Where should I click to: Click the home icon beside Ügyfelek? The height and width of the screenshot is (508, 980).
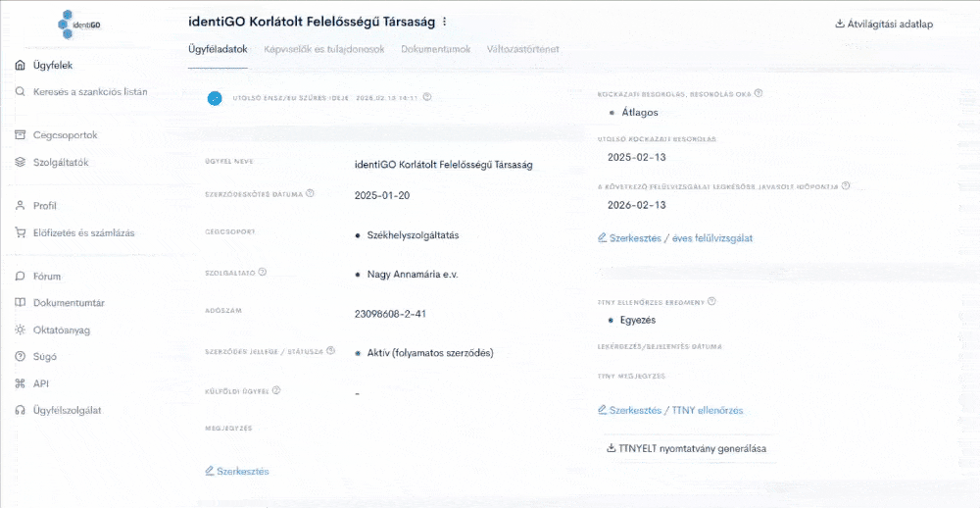20,65
